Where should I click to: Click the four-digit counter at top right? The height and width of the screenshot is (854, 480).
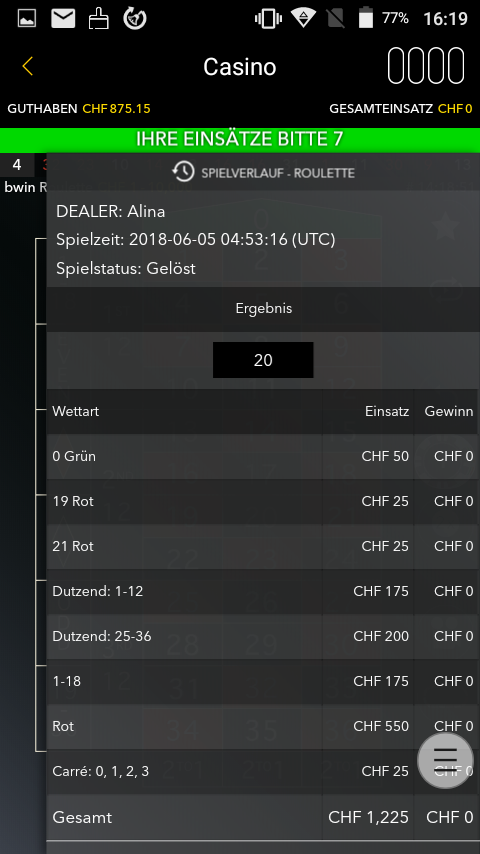click(426, 66)
